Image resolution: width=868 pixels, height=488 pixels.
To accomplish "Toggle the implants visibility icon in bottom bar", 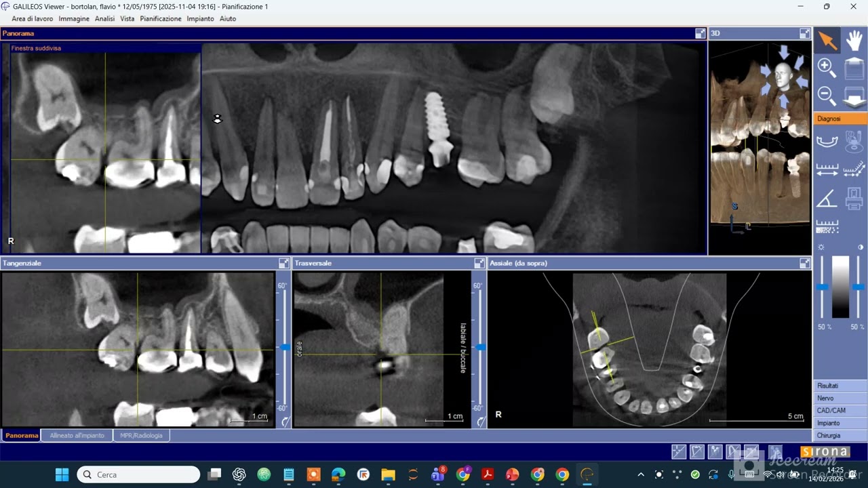I will (x=715, y=451).
